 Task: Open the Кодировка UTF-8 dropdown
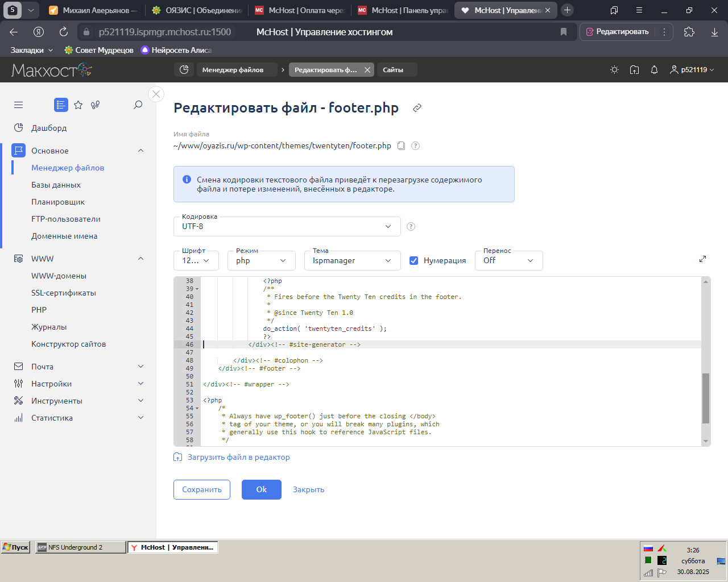click(x=287, y=226)
